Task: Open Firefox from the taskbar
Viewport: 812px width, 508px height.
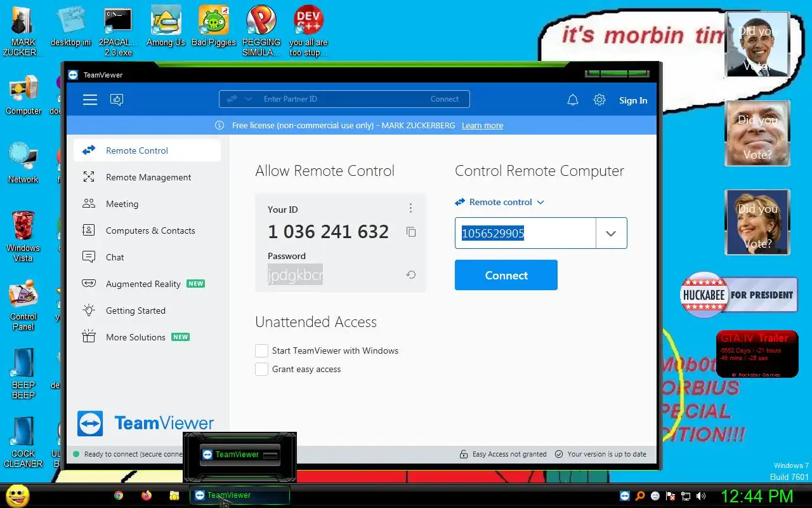Action: click(x=147, y=495)
